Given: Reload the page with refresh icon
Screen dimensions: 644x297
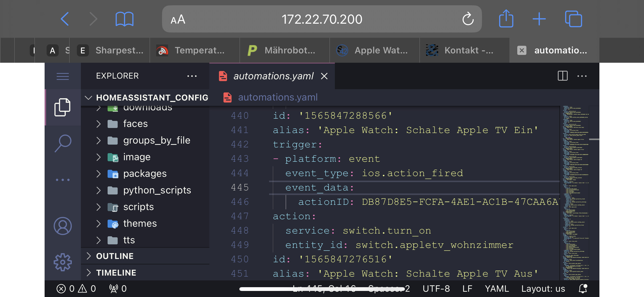Looking at the screenshot, I should pos(468,19).
